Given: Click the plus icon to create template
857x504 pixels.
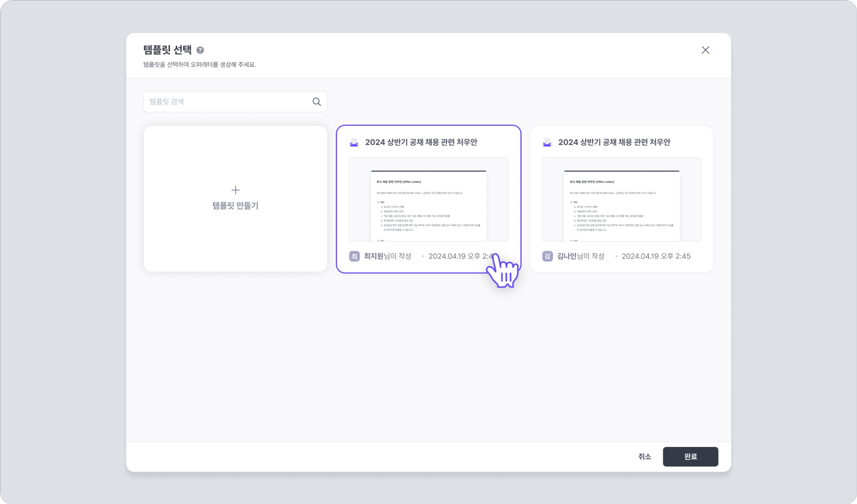Looking at the screenshot, I should click(x=235, y=190).
